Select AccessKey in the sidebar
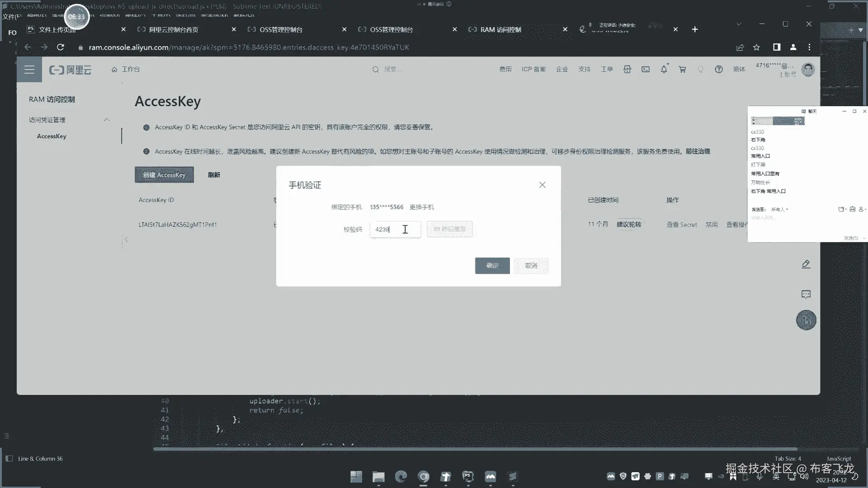 [52, 136]
